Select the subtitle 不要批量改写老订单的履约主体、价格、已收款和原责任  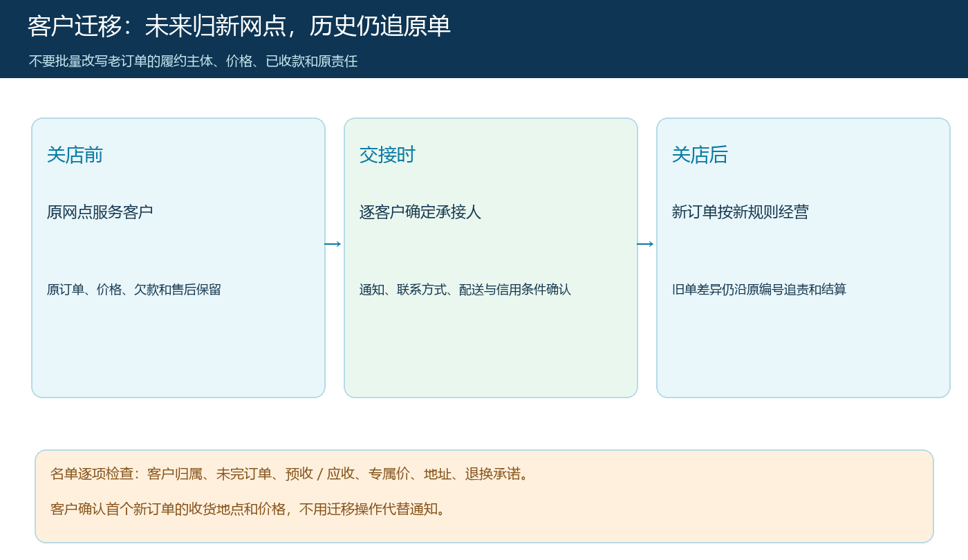click(193, 61)
